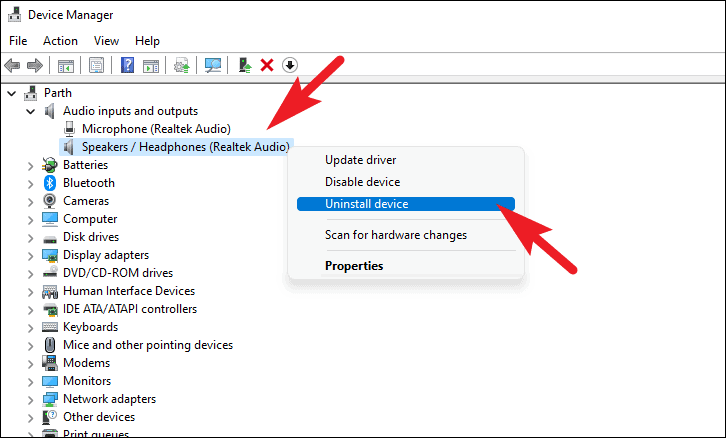Click the Keyboards category icon

point(50,327)
